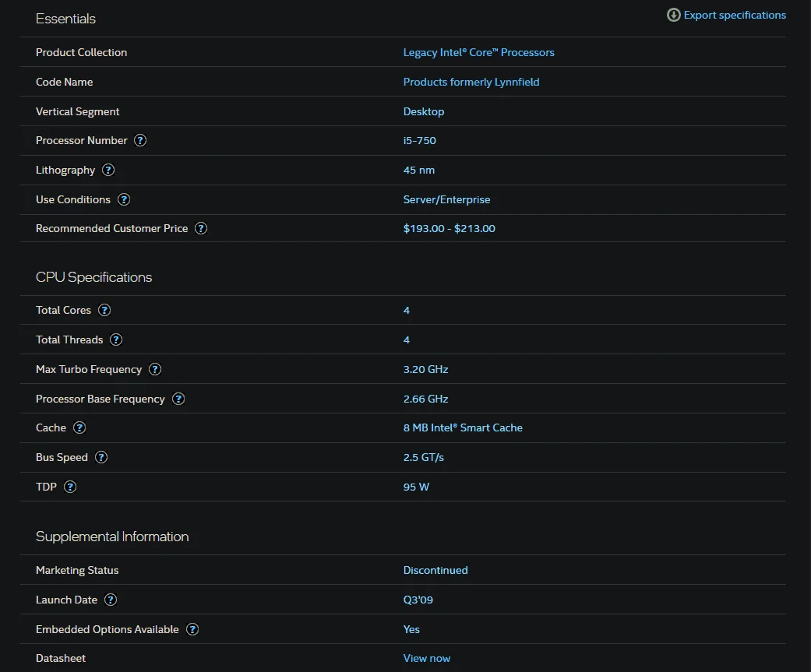The height and width of the screenshot is (672, 811).
Task: Click the Export specifications download icon
Action: [673, 15]
